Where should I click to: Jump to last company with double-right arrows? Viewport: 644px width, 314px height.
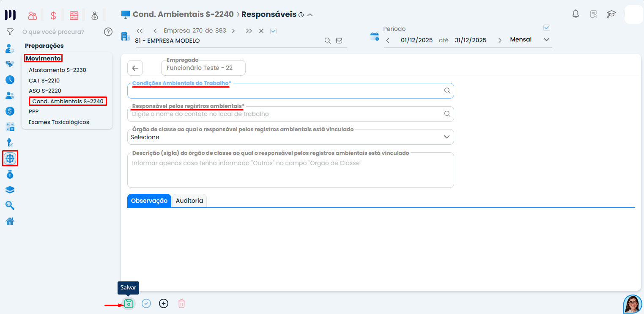[x=249, y=31]
